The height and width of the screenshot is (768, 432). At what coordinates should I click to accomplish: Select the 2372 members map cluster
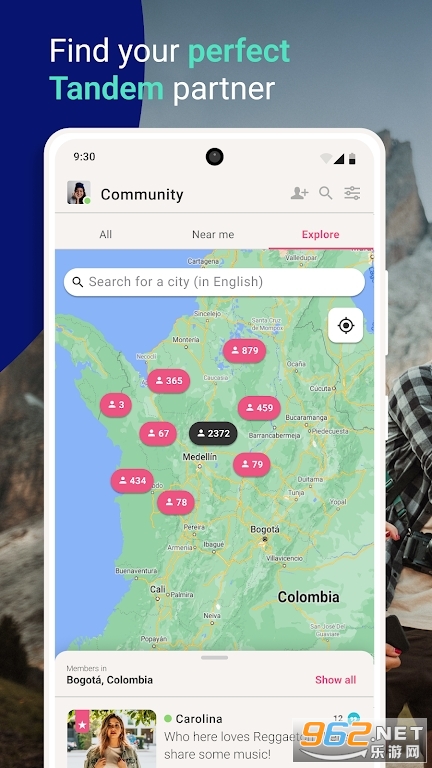(x=213, y=434)
